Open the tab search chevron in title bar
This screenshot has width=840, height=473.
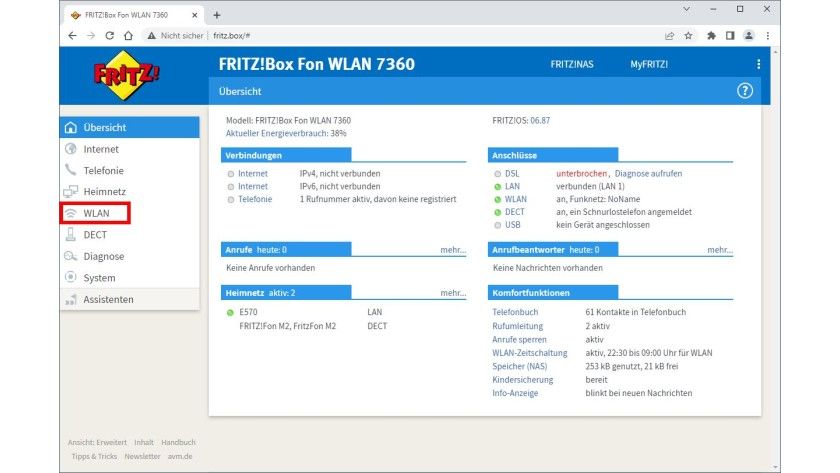(x=686, y=9)
